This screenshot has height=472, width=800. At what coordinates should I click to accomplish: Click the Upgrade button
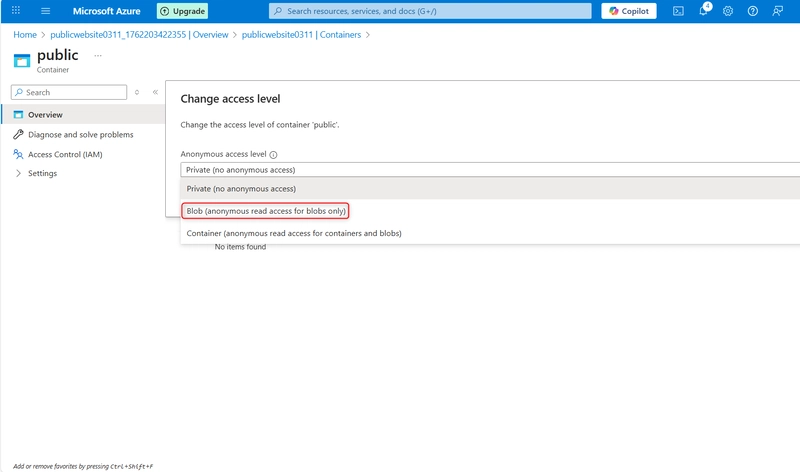[x=182, y=11]
